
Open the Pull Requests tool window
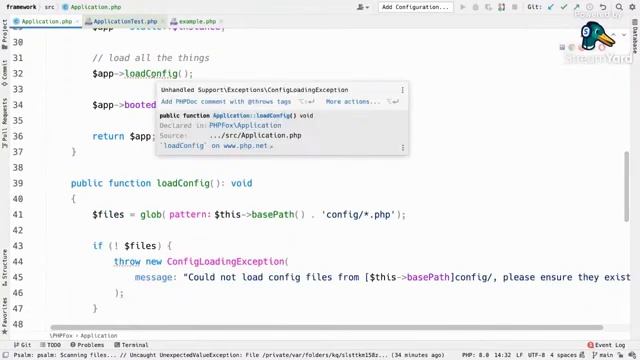coord(4,123)
